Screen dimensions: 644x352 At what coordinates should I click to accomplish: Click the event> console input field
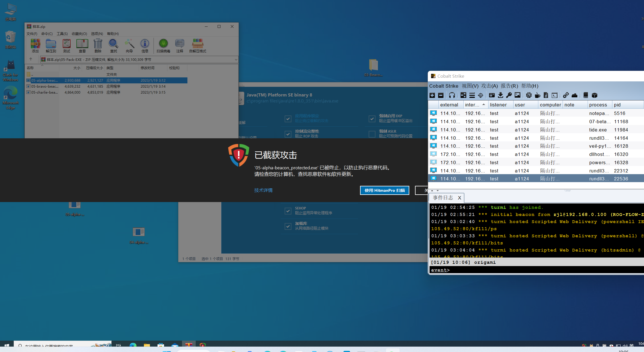tap(541, 270)
